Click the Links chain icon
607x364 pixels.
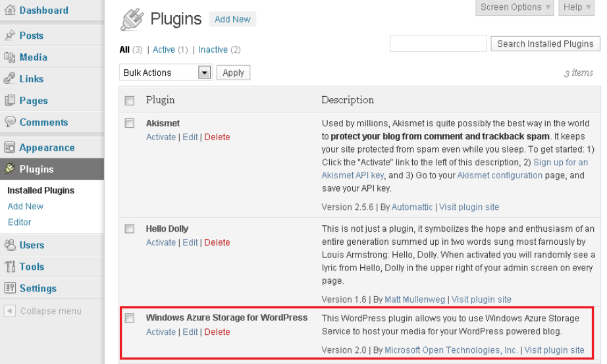(9, 79)
